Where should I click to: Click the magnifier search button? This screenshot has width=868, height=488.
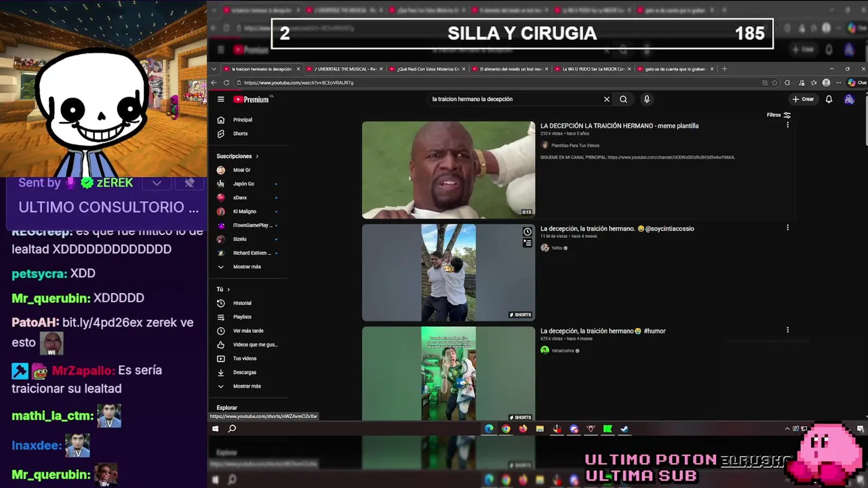[623, 99]
